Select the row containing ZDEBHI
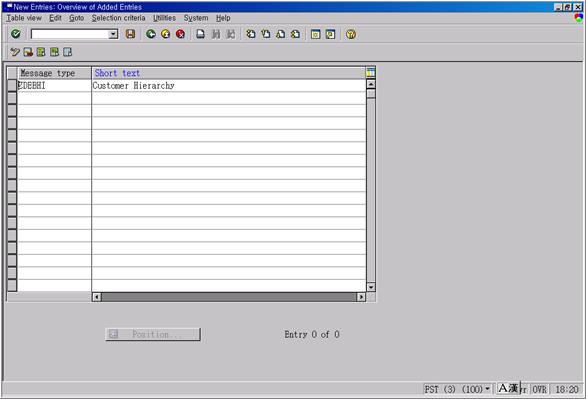 click(12, 86)
